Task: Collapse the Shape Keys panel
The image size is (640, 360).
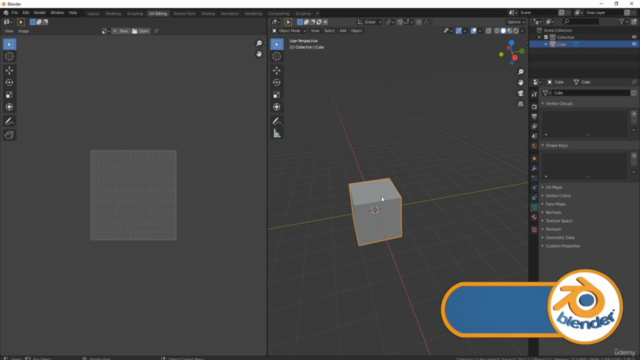Action: point(556,145)
